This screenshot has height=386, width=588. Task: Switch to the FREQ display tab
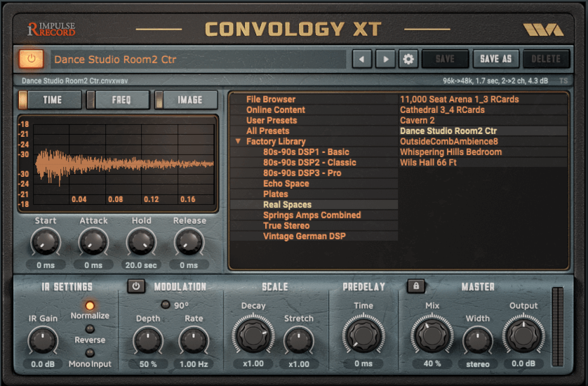(119, 100)
